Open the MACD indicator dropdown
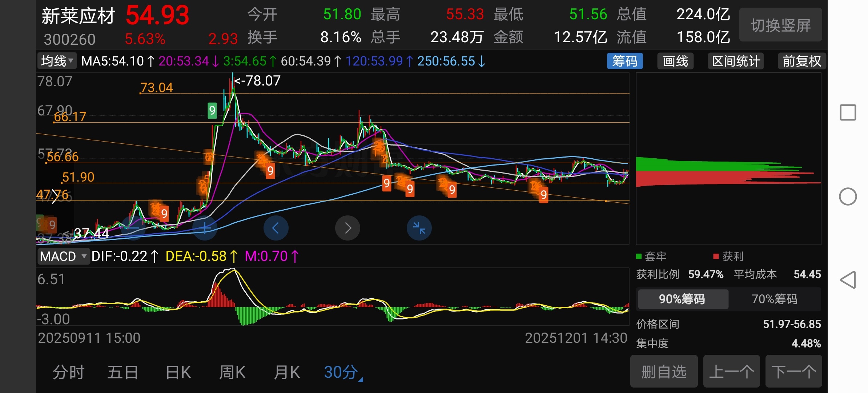This screenshot has width=868, height=393. 63,257
